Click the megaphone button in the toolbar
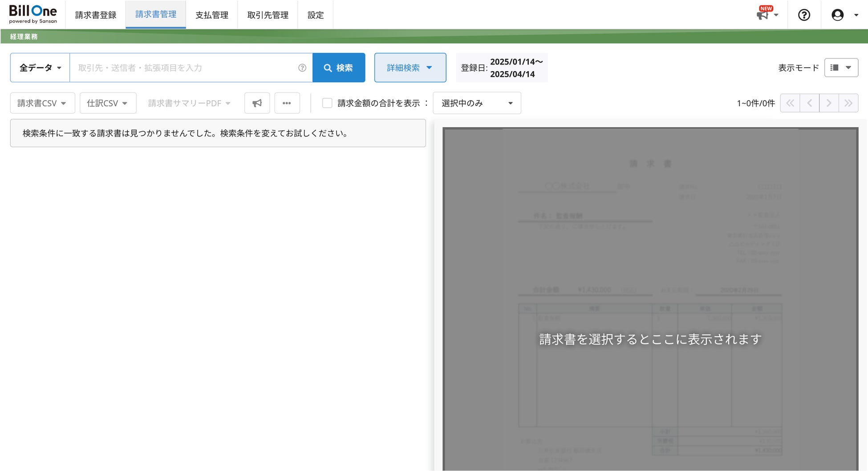Image resolution: width=868 pixels, height=471 pixels. coord(257,103)
